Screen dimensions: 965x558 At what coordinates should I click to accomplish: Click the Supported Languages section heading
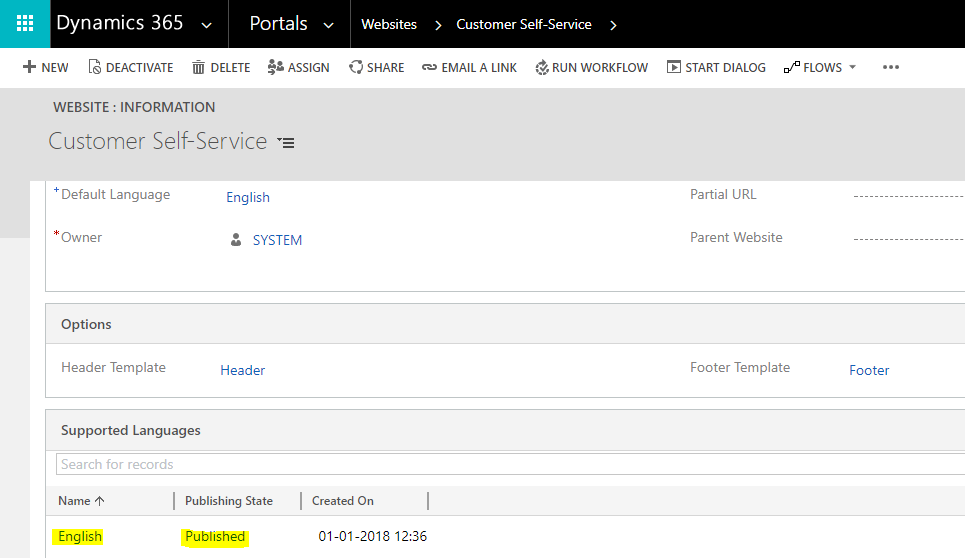(130, 430)
